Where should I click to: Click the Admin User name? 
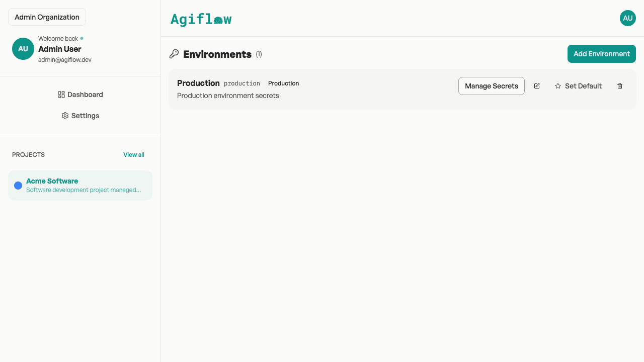pyautogui.click(x=60, y=49)
